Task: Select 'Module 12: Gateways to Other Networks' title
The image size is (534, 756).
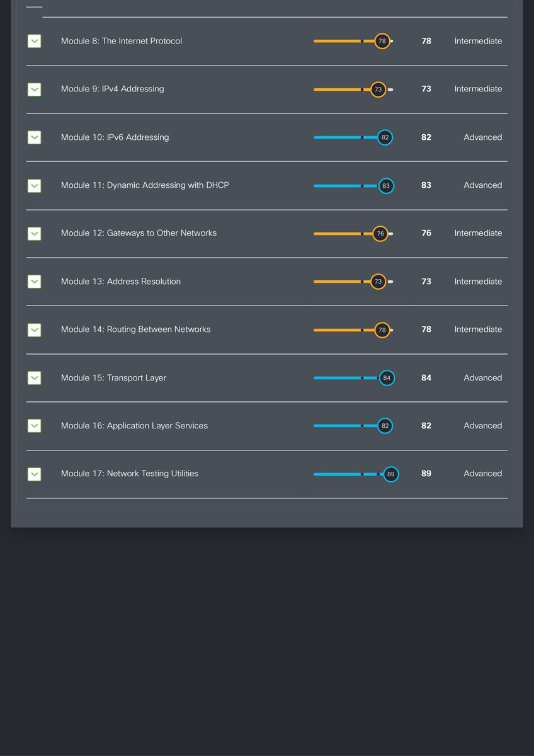Action: click(139, 233)
